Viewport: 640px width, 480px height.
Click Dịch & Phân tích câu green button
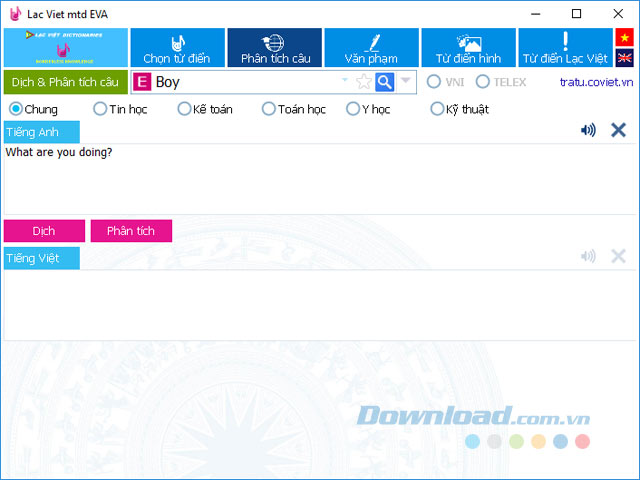coord(66,82)
